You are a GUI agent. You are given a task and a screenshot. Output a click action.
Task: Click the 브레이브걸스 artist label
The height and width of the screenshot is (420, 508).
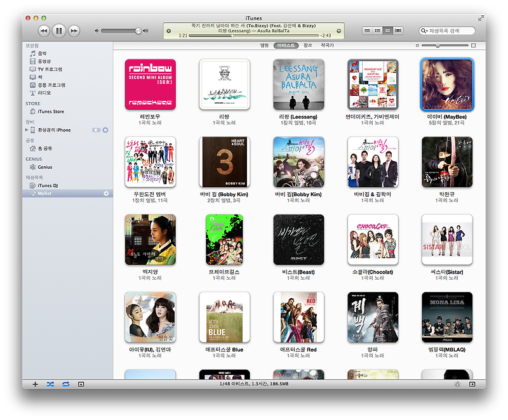[224, 272]
